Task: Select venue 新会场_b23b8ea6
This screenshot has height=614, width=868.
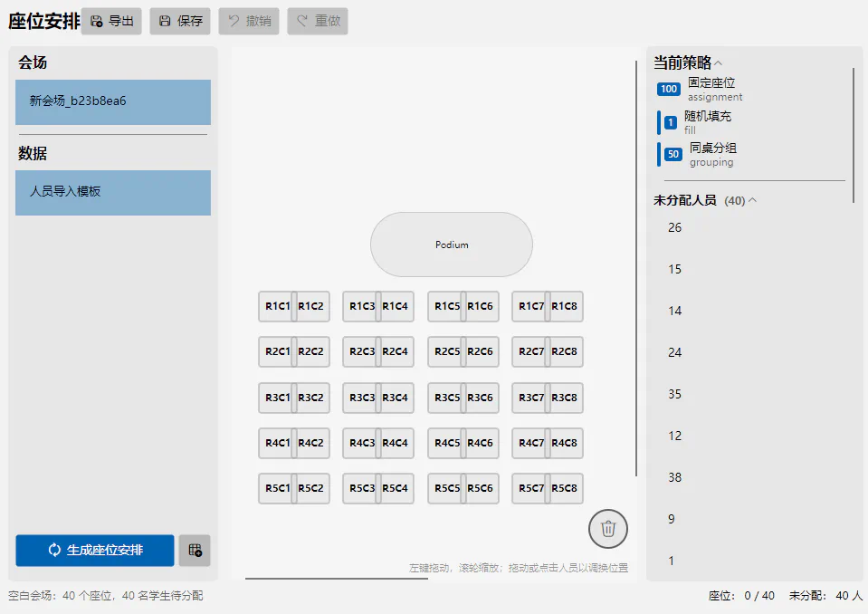Action: click(x=113, y=101)
